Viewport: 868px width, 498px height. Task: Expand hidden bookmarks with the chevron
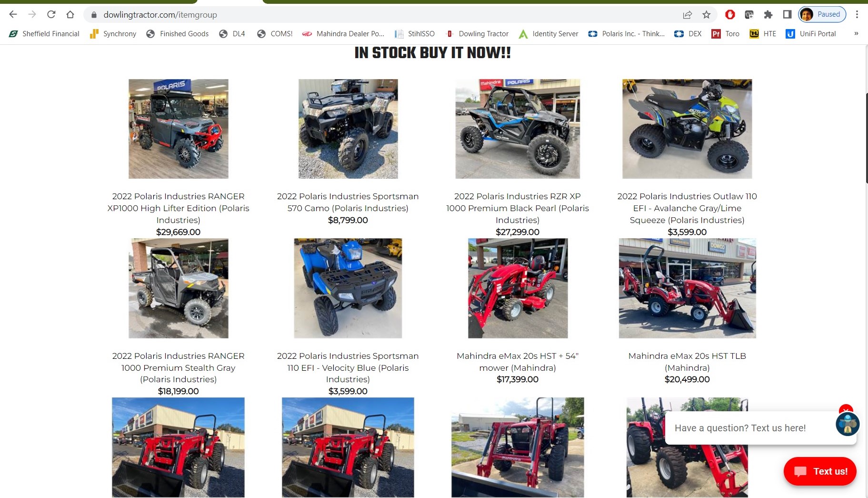click(856, 34)
